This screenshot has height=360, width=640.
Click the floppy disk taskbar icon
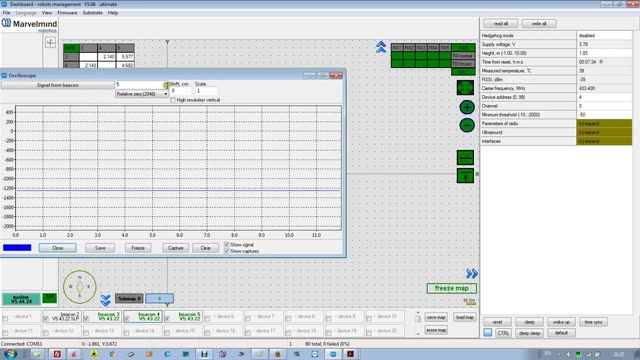204,354
